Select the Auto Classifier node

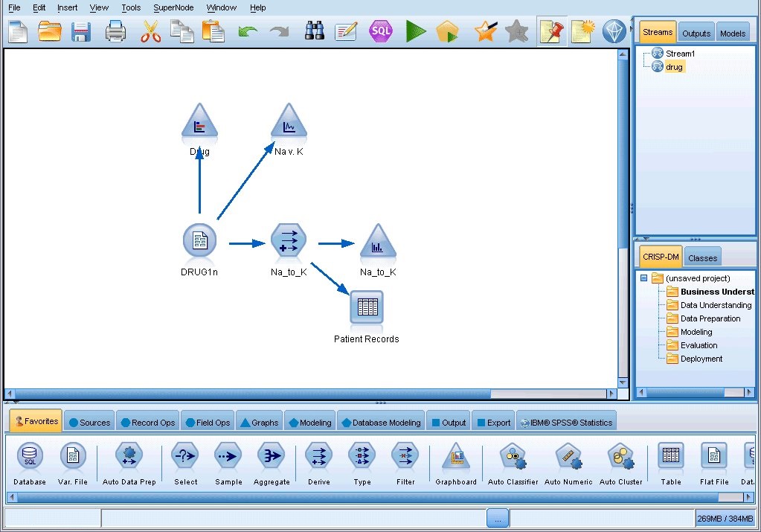(x=512, y=457)
